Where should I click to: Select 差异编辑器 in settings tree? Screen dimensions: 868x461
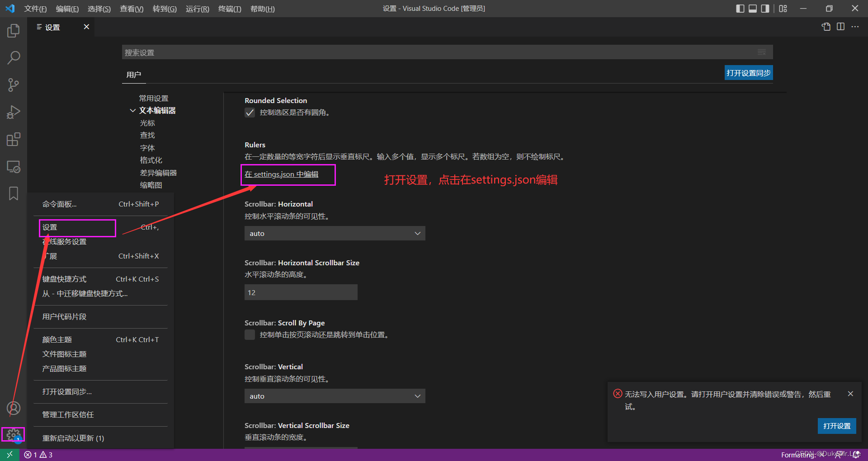point(158,173)
